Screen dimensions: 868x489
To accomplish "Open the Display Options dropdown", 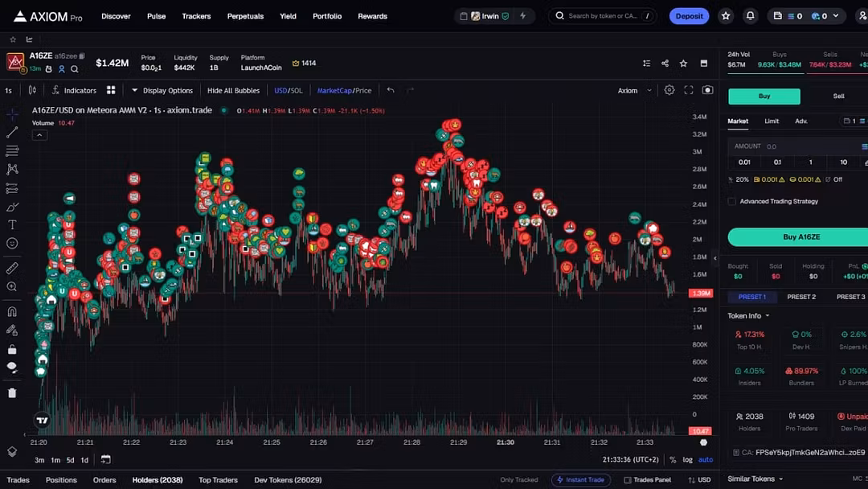I will coord(162,91).
